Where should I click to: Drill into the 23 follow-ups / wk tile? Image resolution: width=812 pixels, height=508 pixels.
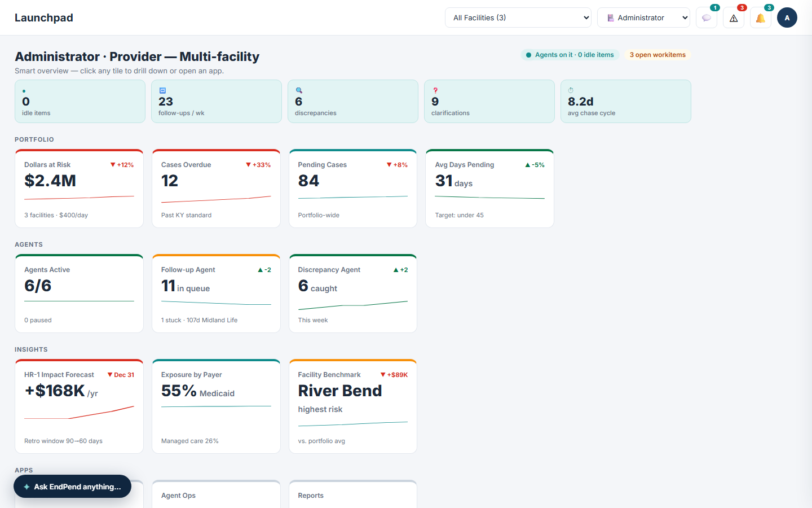click(217, 101)
